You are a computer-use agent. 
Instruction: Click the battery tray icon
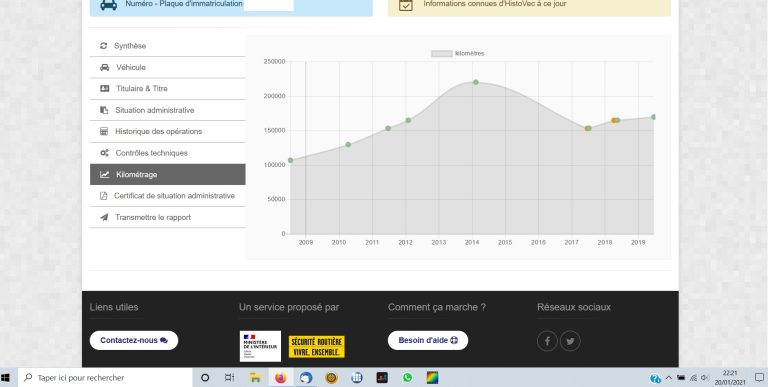(x=681, y=378)
